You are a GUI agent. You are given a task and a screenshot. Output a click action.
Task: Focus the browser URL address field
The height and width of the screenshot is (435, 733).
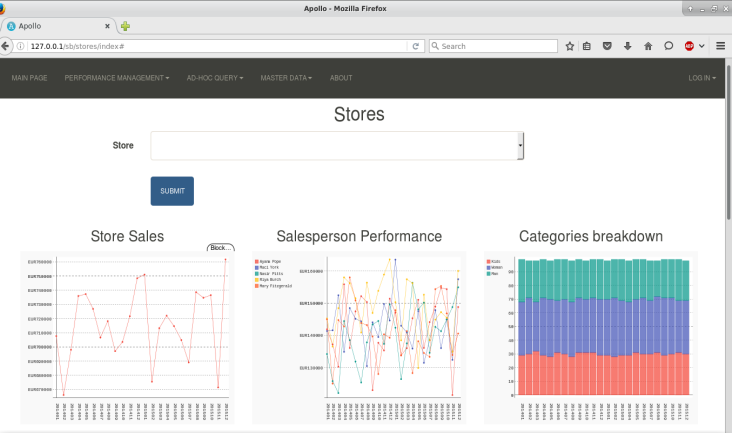(x=217, y=46)
